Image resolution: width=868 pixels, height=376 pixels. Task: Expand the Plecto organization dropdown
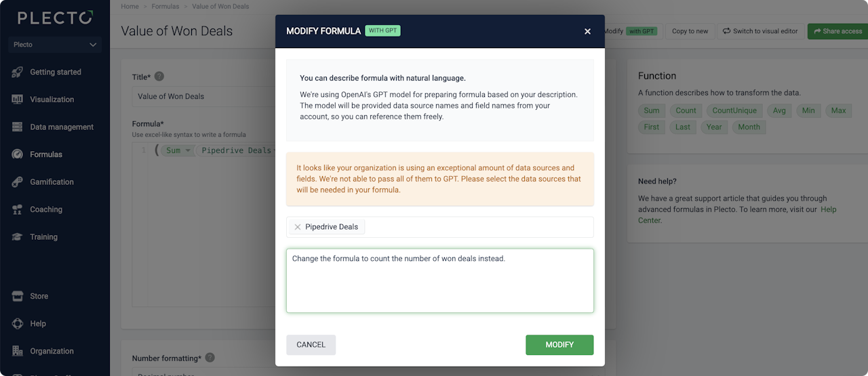[93, 45]
